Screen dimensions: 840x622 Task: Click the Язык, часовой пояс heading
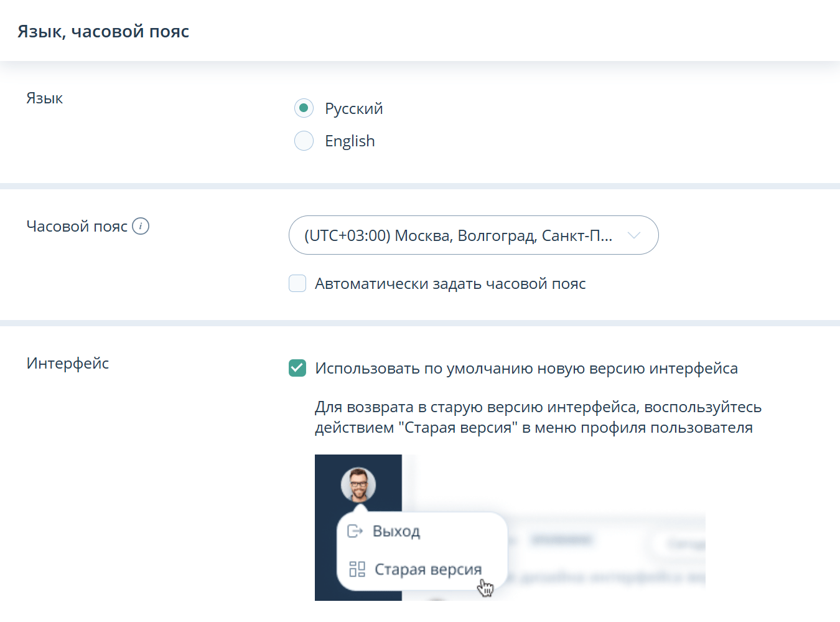coord(103,31)
